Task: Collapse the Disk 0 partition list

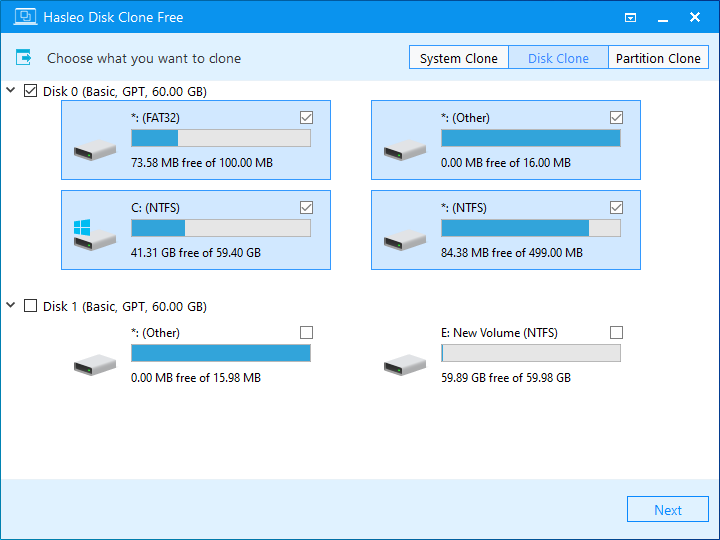Action: pos(11,90)
